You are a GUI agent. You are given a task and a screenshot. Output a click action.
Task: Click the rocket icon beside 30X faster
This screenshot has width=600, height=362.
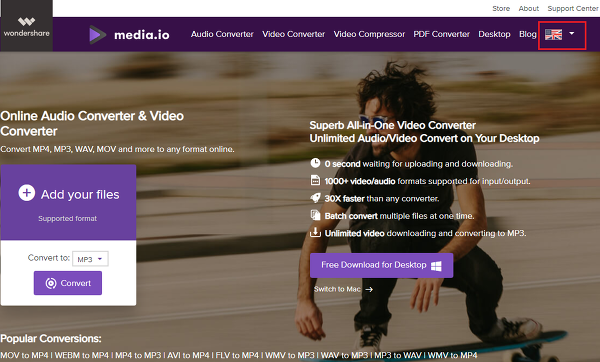pyautogui.click(x=315, y=198)
